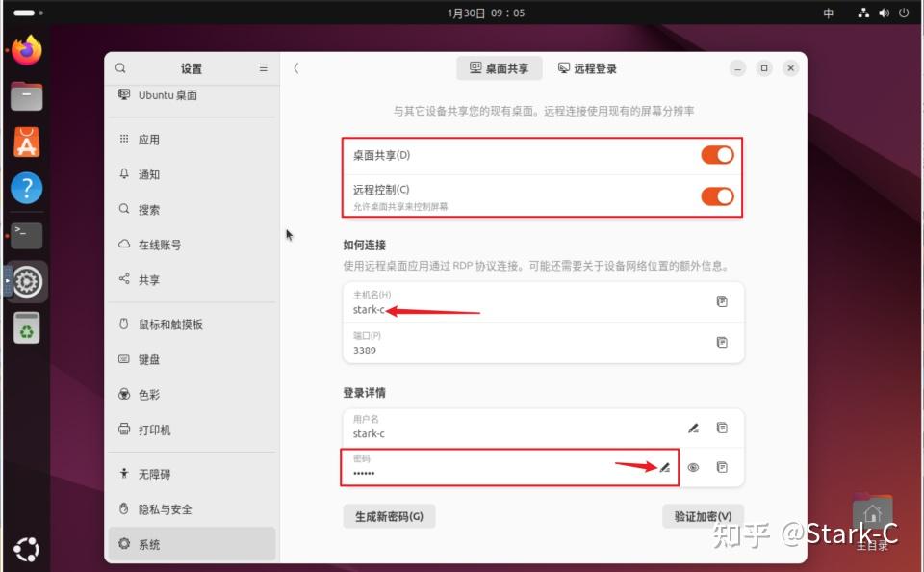
Task: Open 通知 settings in sidebar
Action: (x=192, y=174)
